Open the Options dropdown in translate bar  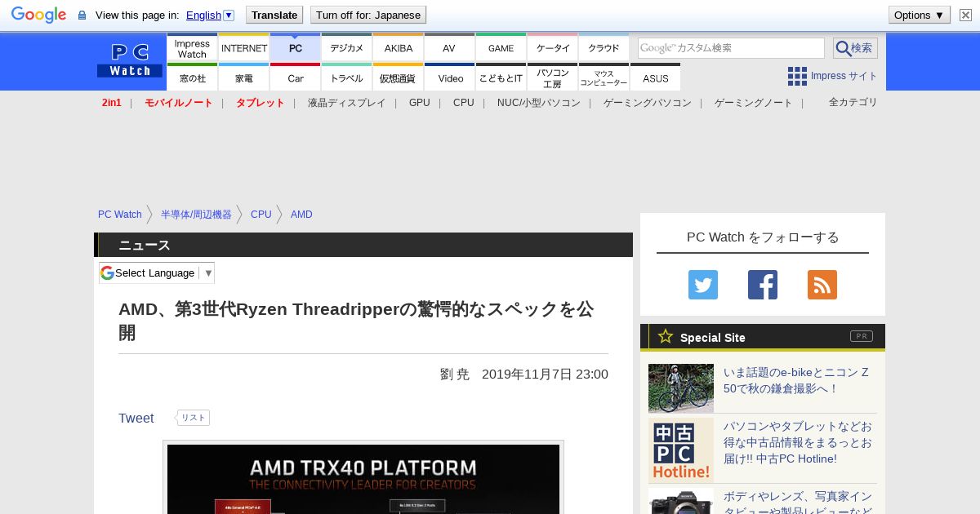(x=919, y=15)
